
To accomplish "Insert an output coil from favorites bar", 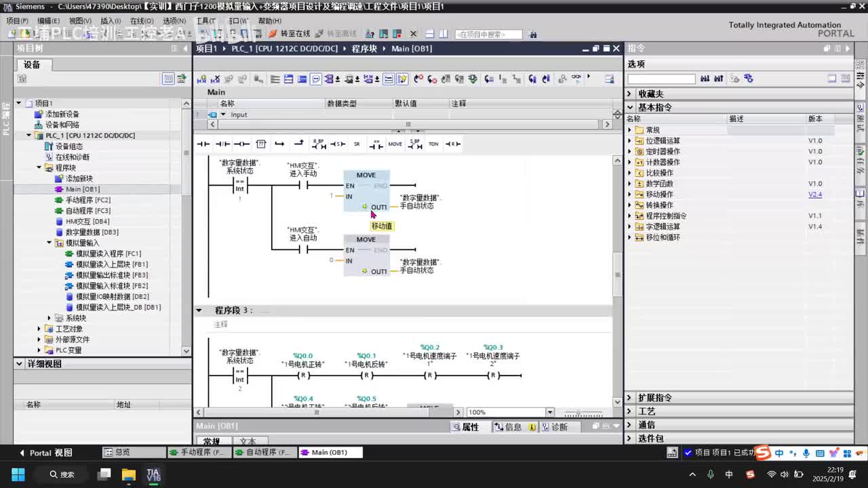I will (241, 144).
